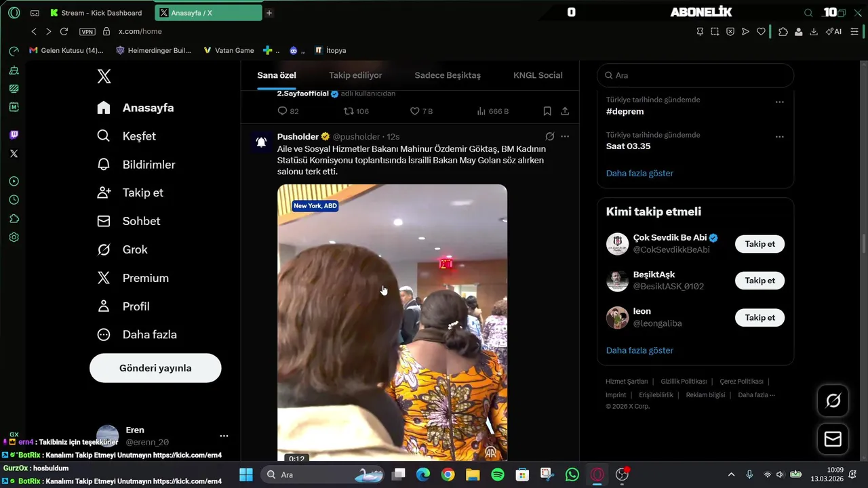Play the Pusholder post video
Screen dimensions: 868x488
(392, 323)
